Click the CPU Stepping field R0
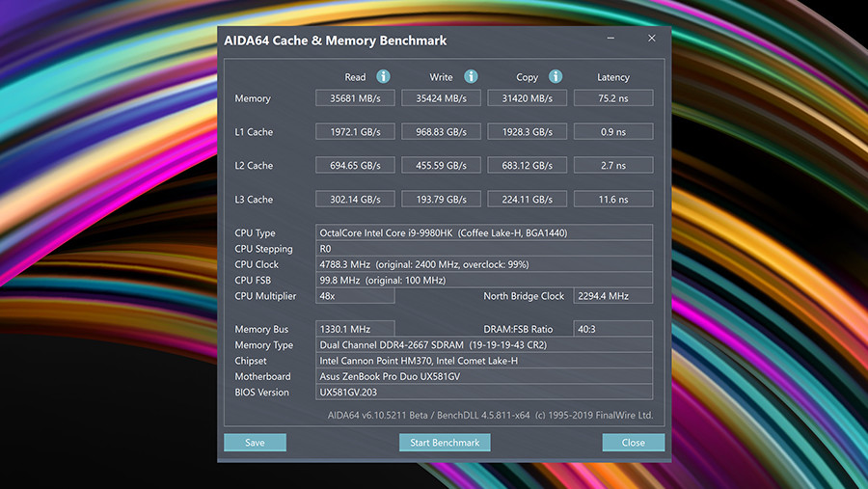Screen dimensions: 868x489 pos(484,249)
